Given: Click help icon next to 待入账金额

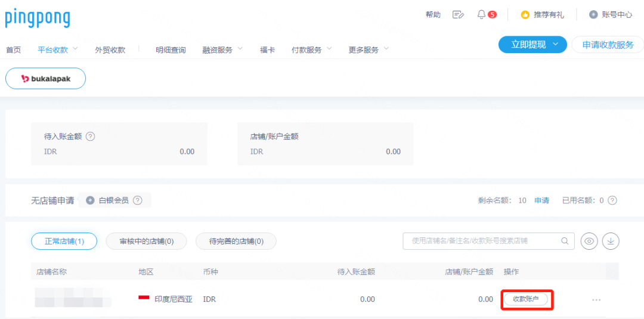Looking at the screenshot, I should [91, 137].
